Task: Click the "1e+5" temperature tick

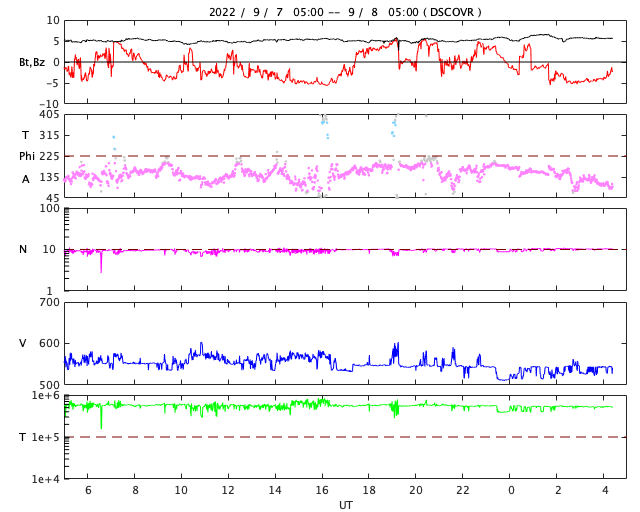Action: [46, 437]
